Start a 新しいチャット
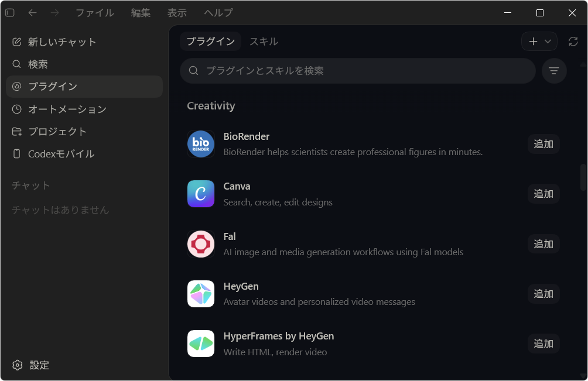The width and height of the screenshot is (588, 381). tap(84, 42)
